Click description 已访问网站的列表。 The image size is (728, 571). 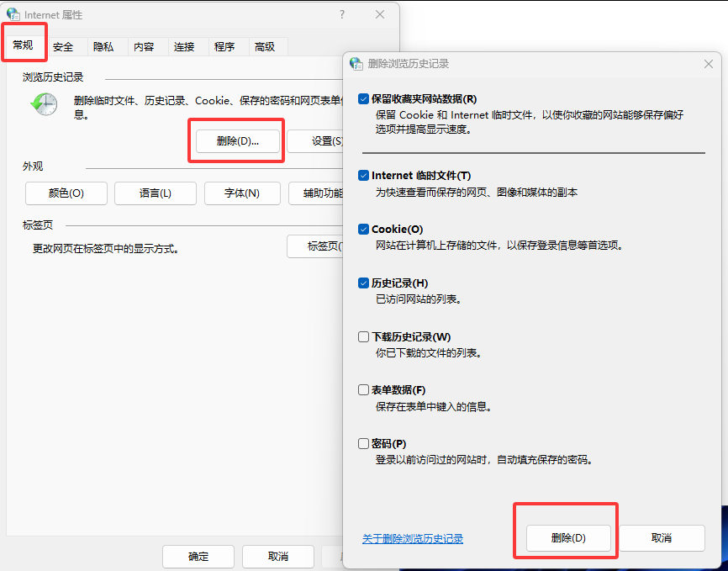(x=419, y=299)
